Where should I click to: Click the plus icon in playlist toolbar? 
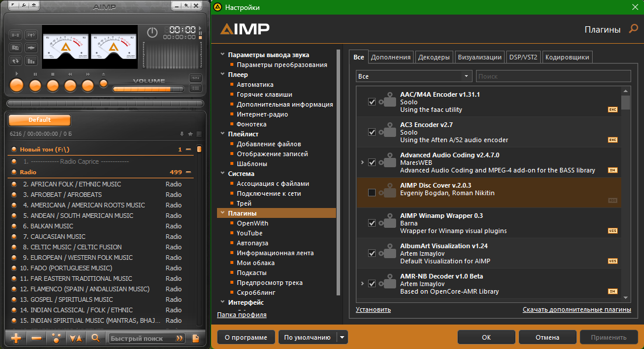coord(16,339)
